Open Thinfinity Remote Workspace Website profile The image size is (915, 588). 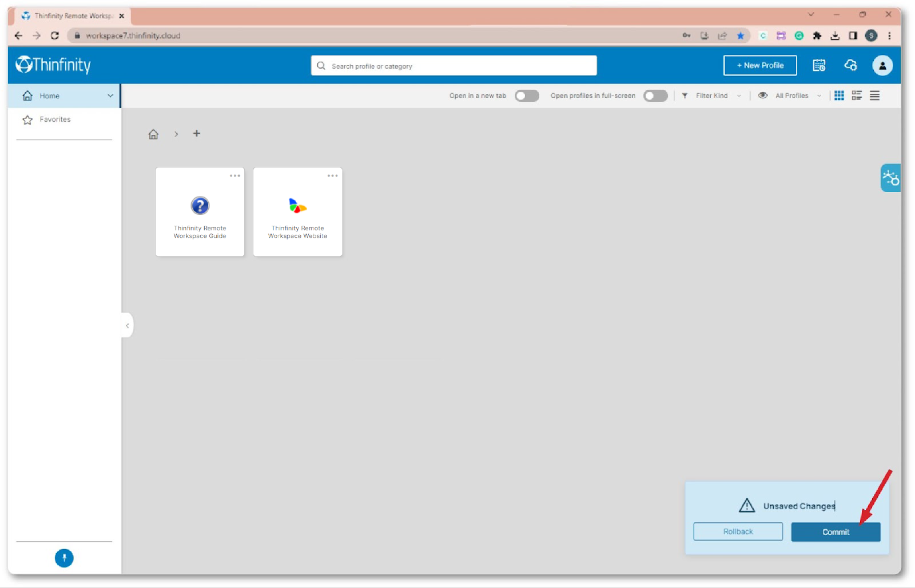298,212
